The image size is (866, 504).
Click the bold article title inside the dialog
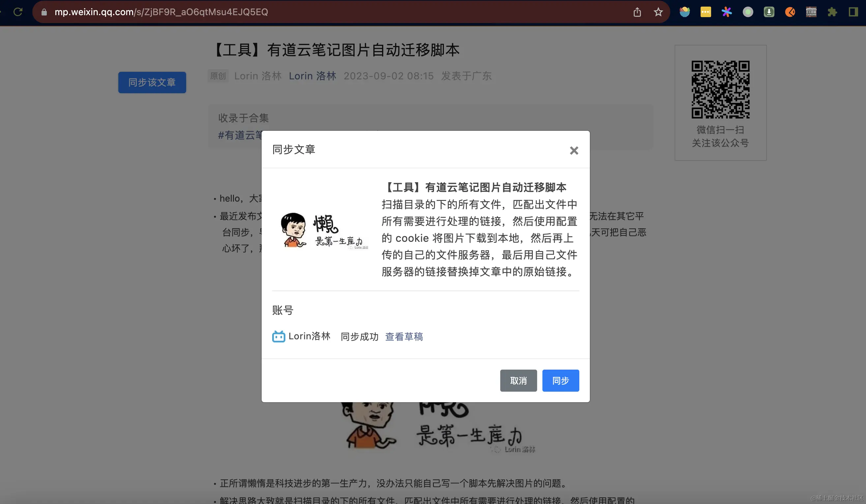click(474, 187)
